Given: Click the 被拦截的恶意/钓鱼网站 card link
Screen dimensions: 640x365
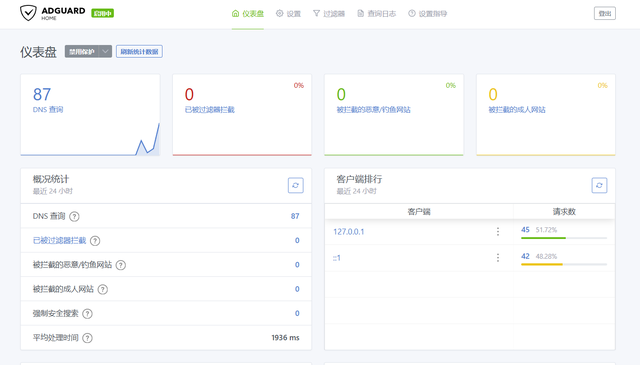Looking at the screenshot, I should [373, 109].
